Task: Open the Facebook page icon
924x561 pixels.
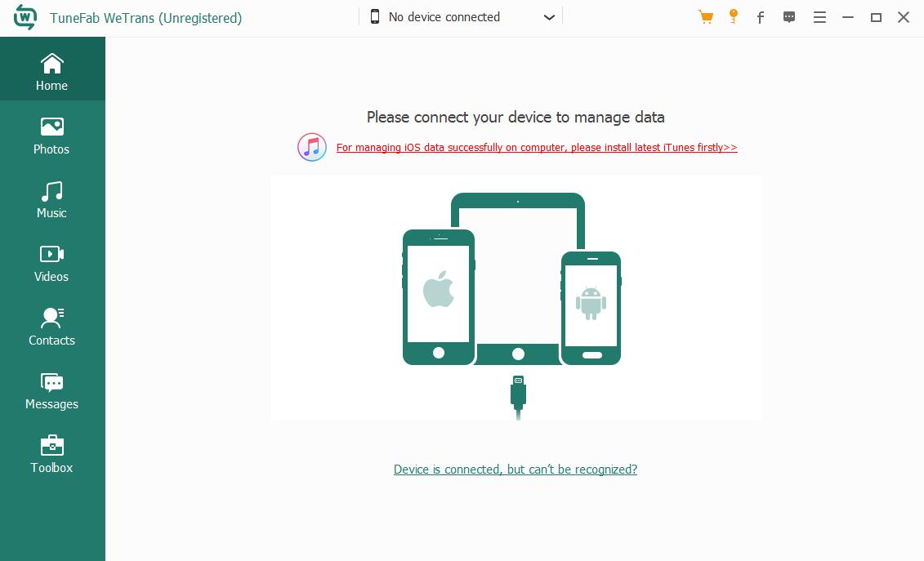Action: (x=761, y=16)
